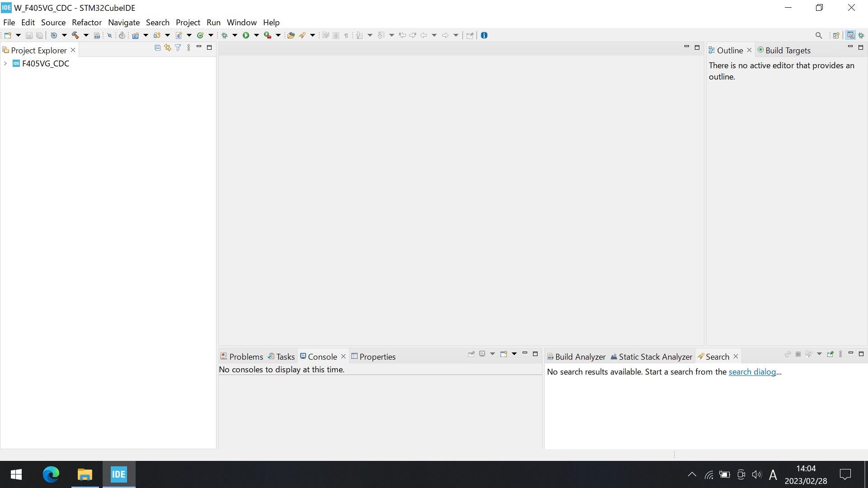Open the Project menu
This screenshot has width=868, height=488.
[188, 22]
